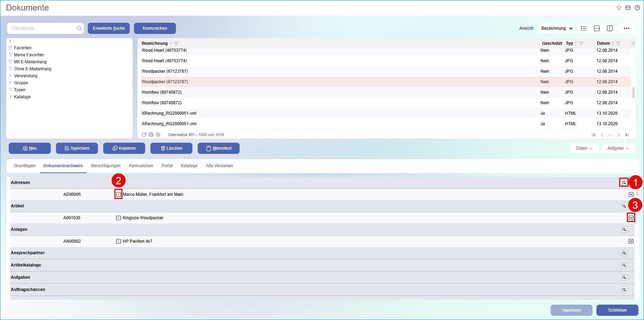Click the Erweiterte Suche button
This screenshot has width=644, height=320.
(109, 28)
